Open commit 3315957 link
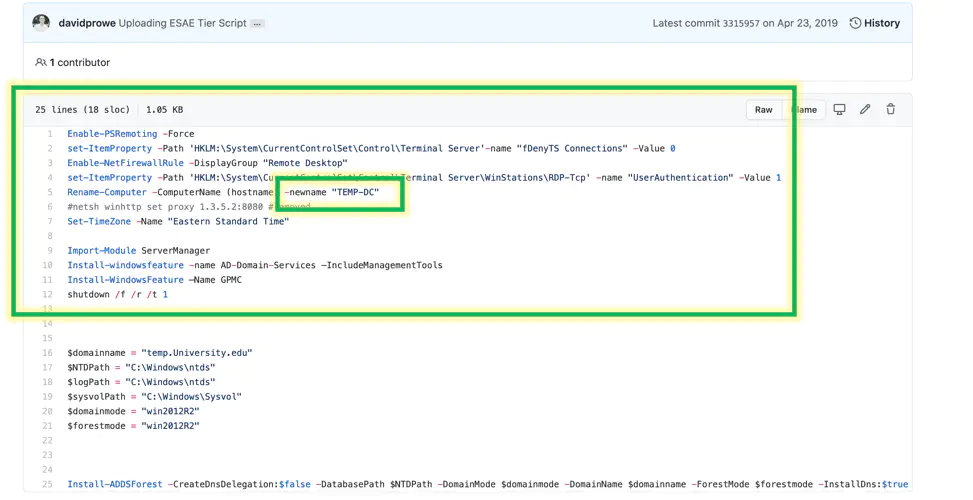The image size is (973, 500). pyautogui.click(x=741, y=23)
